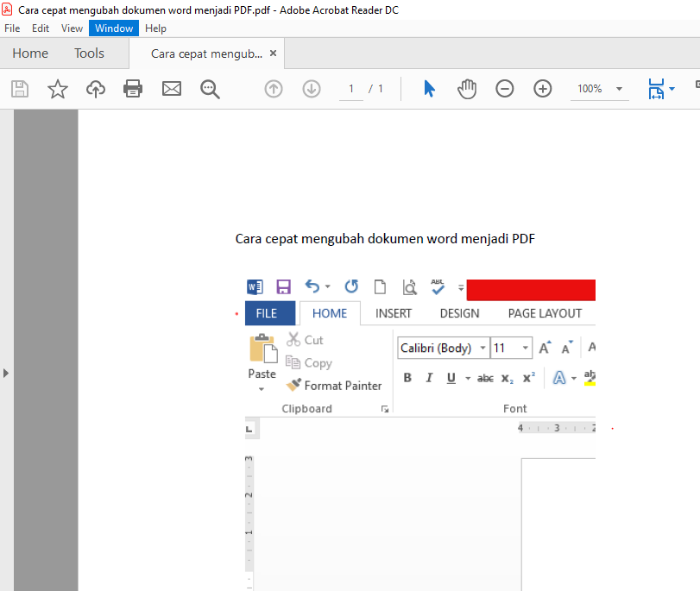Open Calibri (Body) font name dropdown
This screenshot has width=700, height=591.
tap(482, 348)
